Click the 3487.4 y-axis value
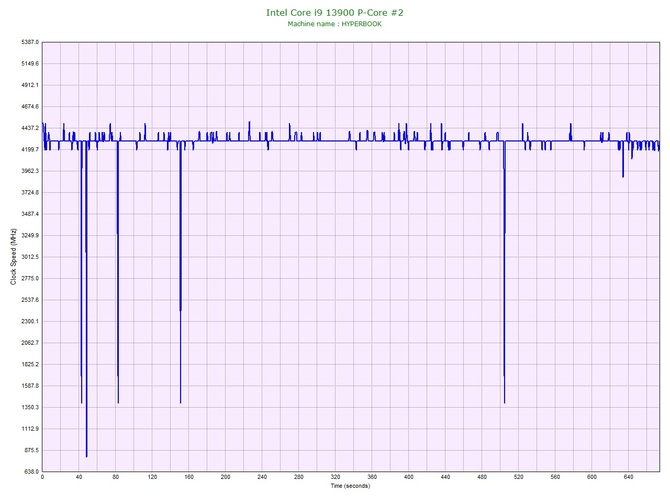670x503 pixels. pyautogui.click(x=30, y=214)
